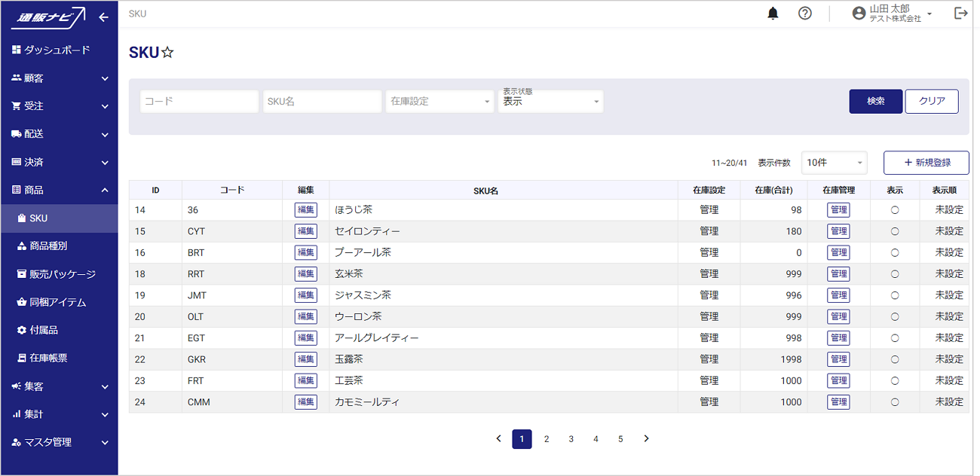The height and width of the screenshot is (476, 980).
Task: Click the favorite star next to SKU title
Action: coord(168,53)
